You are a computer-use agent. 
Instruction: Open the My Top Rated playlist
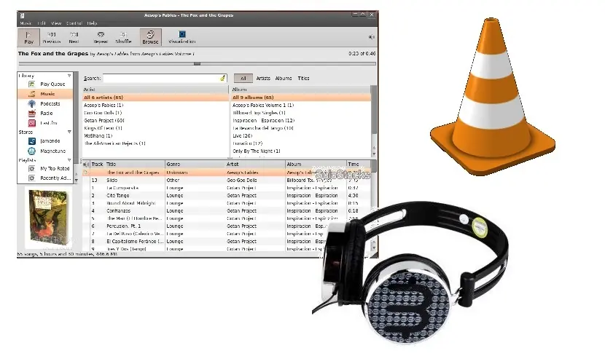pyautogui.click(x=45, y=168)
